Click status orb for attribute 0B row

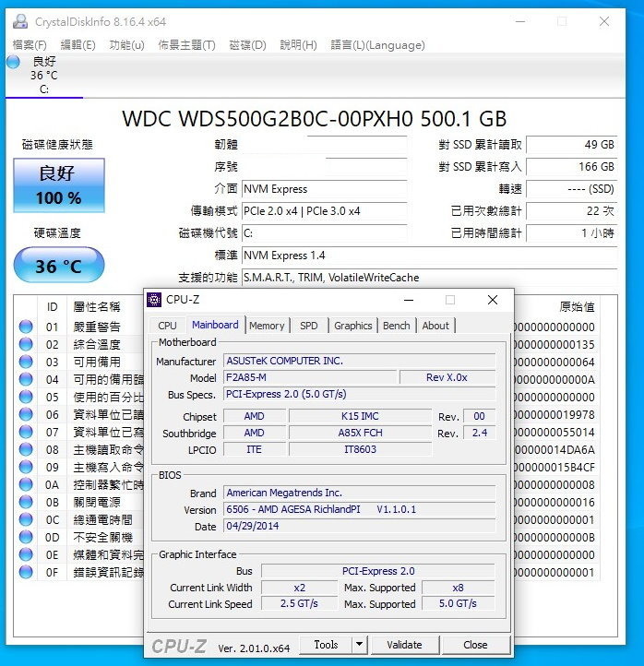(x=26, y=502)
